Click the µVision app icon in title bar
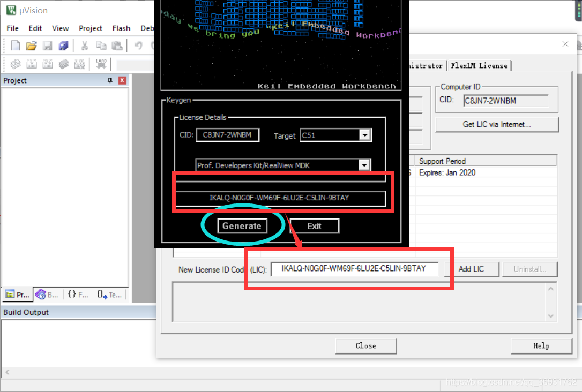 coord(11,10)
